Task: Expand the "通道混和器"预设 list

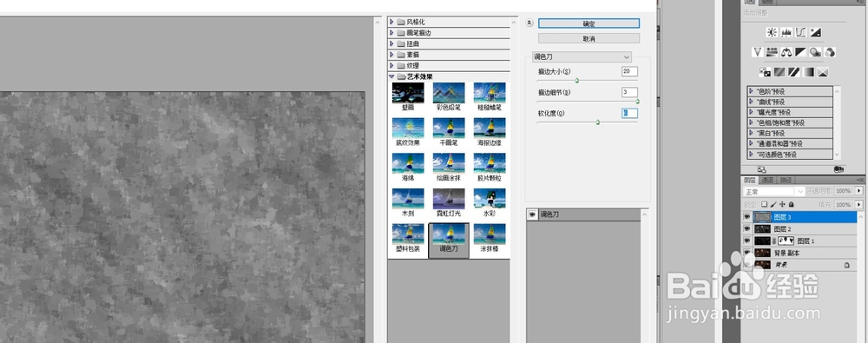Action: click(751, 144)
